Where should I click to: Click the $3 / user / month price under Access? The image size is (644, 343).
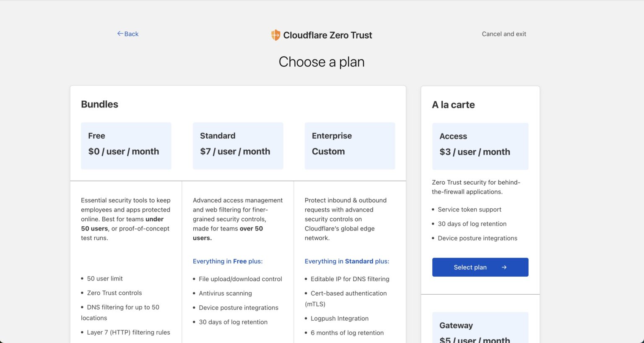coord(474,152)
